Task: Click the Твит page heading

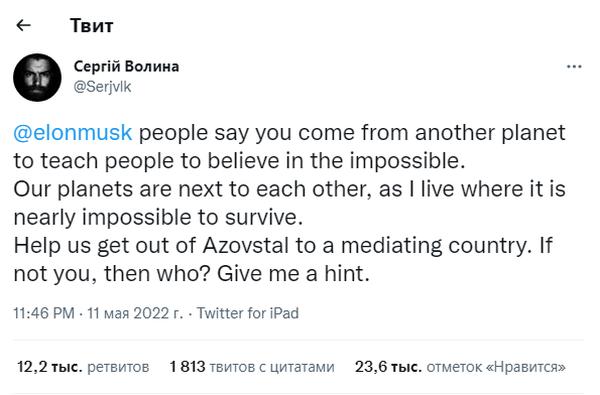Action: click(91, 26)
